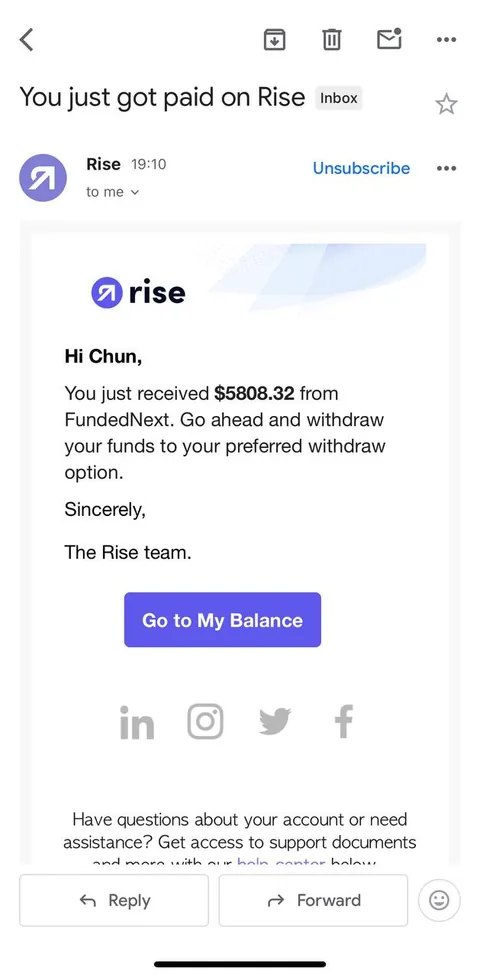Go back using the left arrow
The image size is (480, 977).
pos(26,40)
